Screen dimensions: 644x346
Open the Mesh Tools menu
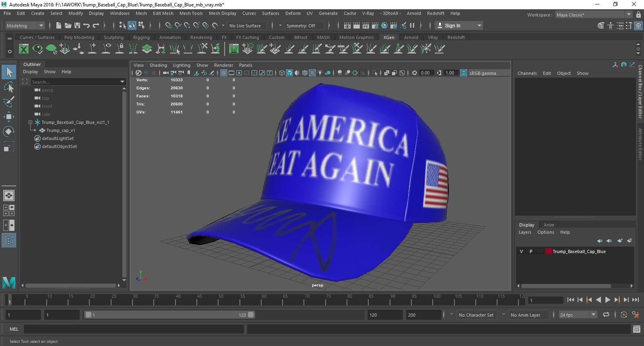pos(191,13)
